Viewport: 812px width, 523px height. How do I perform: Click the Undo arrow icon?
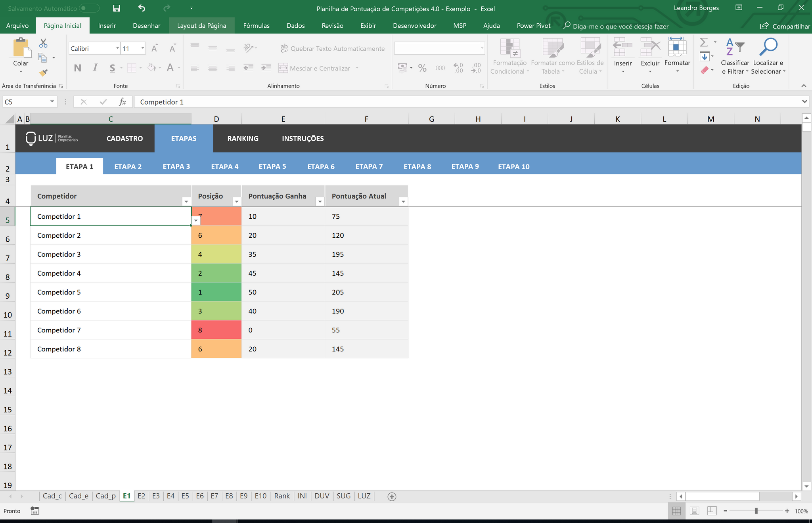[x=142, y=8]
